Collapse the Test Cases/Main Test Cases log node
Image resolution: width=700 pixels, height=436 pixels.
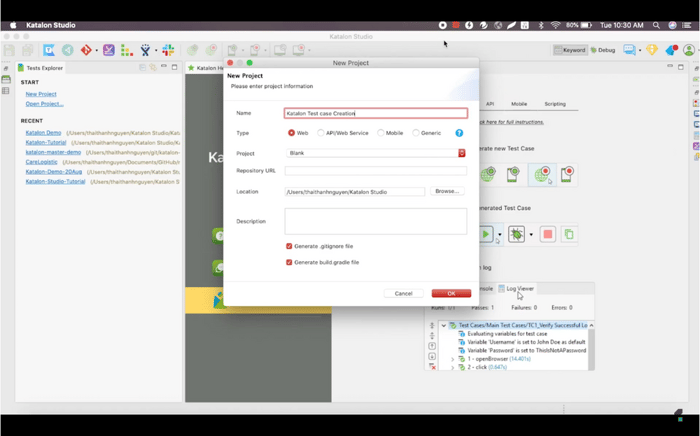(444, 325)
